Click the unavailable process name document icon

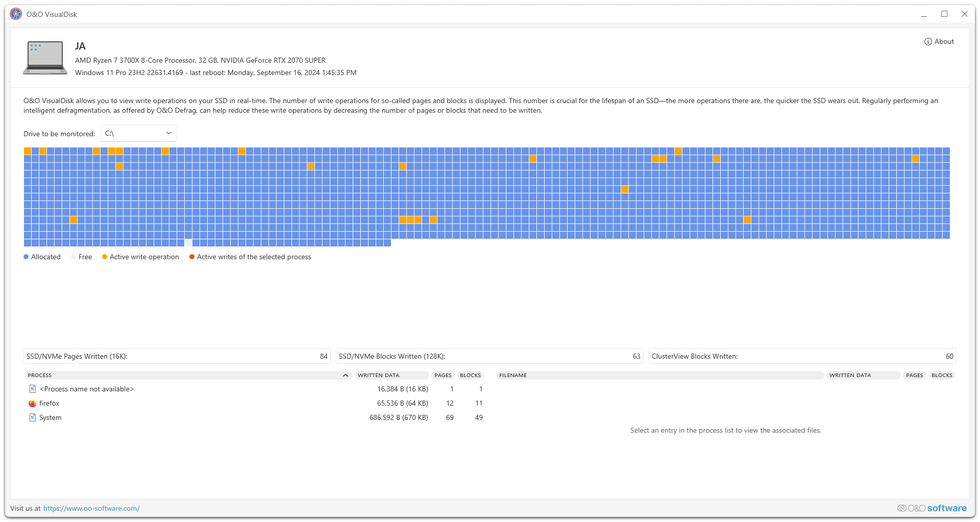tap(33, 389)
